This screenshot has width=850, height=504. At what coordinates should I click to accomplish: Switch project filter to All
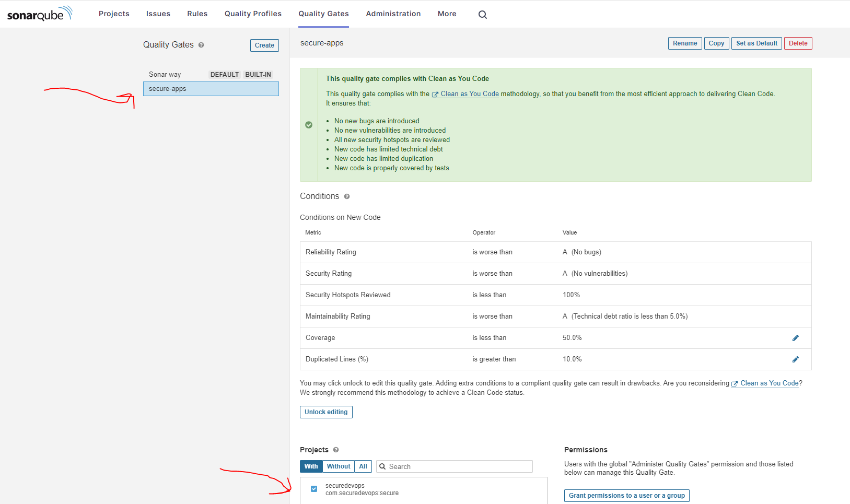[x=363, y=466]
